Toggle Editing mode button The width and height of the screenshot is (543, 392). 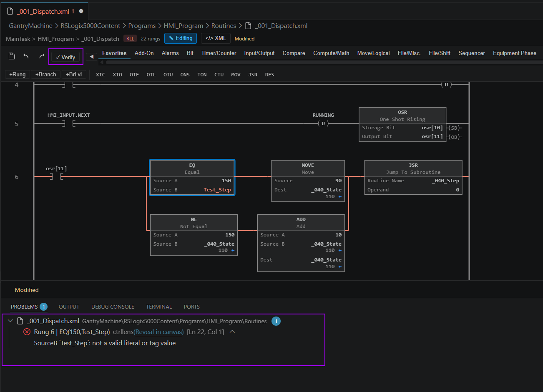pos(181,38)
